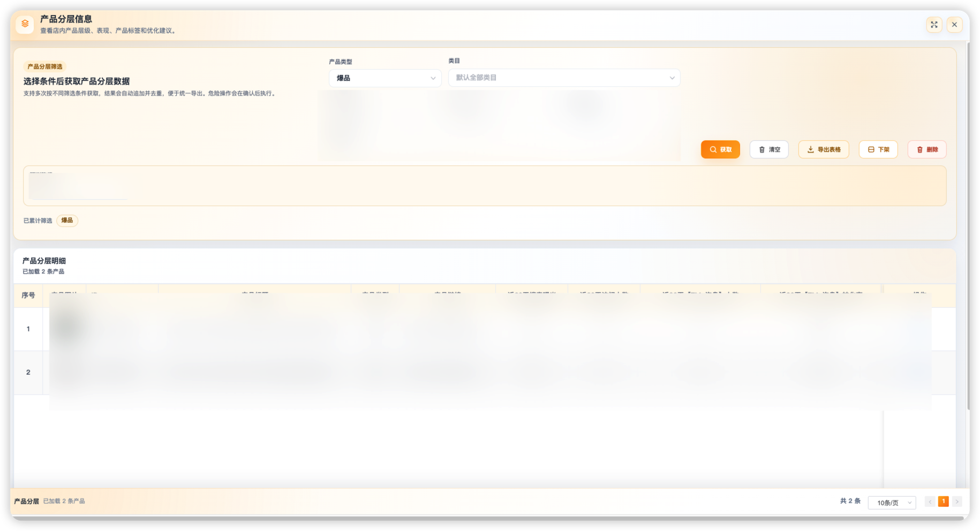This screenshot has width=980, height=531.
Task: Open the 产品类型 dropdown showing 爆品
Action: click(385, 78)
